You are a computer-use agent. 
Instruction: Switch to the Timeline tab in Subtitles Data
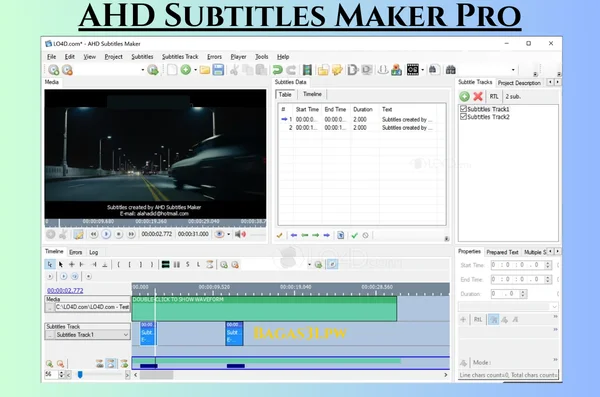tap(312, 94)
